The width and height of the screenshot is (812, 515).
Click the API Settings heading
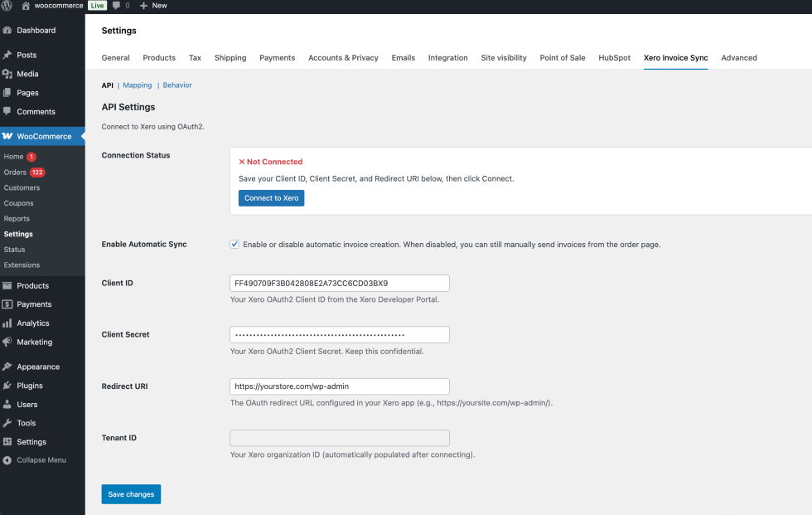pos(128,107)
